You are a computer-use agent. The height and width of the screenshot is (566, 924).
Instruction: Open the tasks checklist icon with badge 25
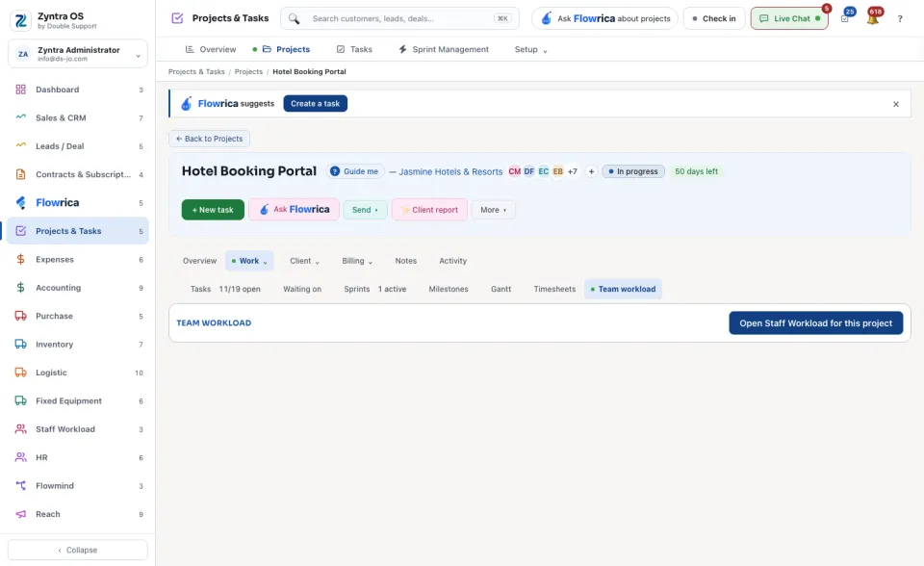click(x=846, y=18)
